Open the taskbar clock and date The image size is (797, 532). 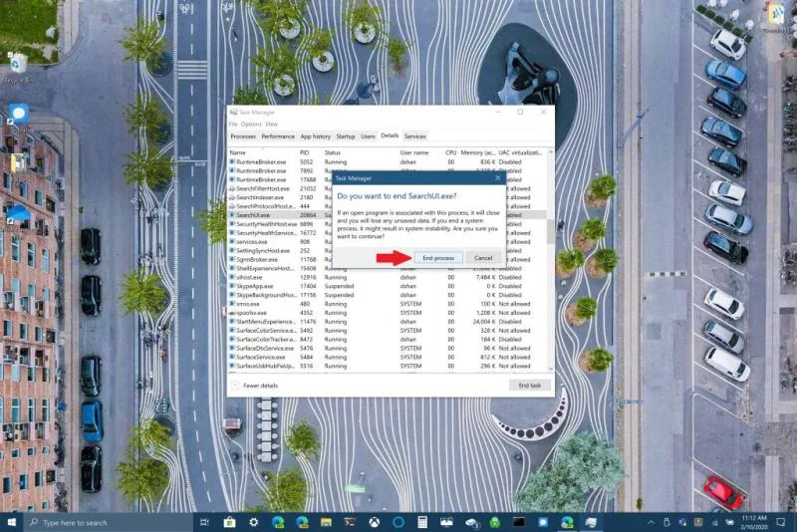(x=754, y=522)
